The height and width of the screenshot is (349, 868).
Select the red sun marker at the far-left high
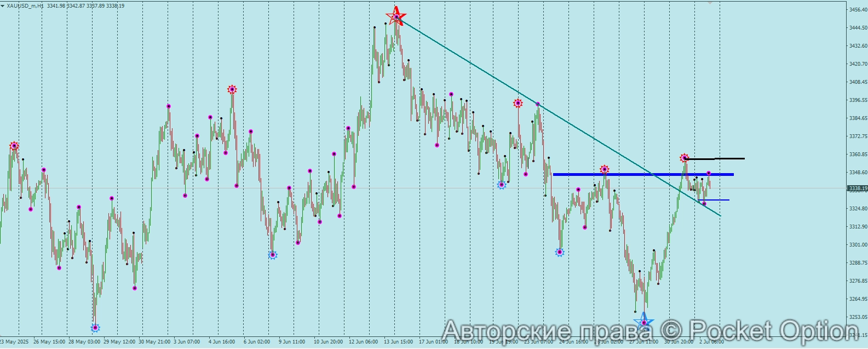tap(14, 146)
